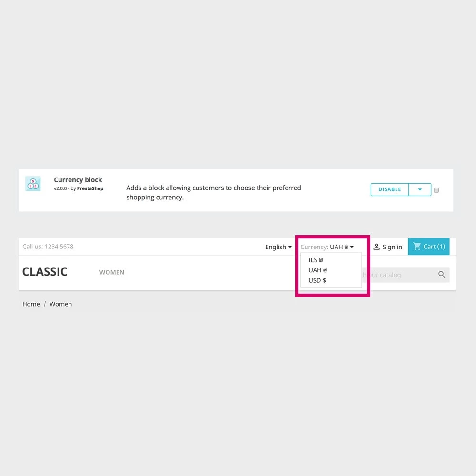The height and width of the screenshot is (476, 476).
Task: Click the Women breadcrumb link
Action: click(x=61, y=304)
